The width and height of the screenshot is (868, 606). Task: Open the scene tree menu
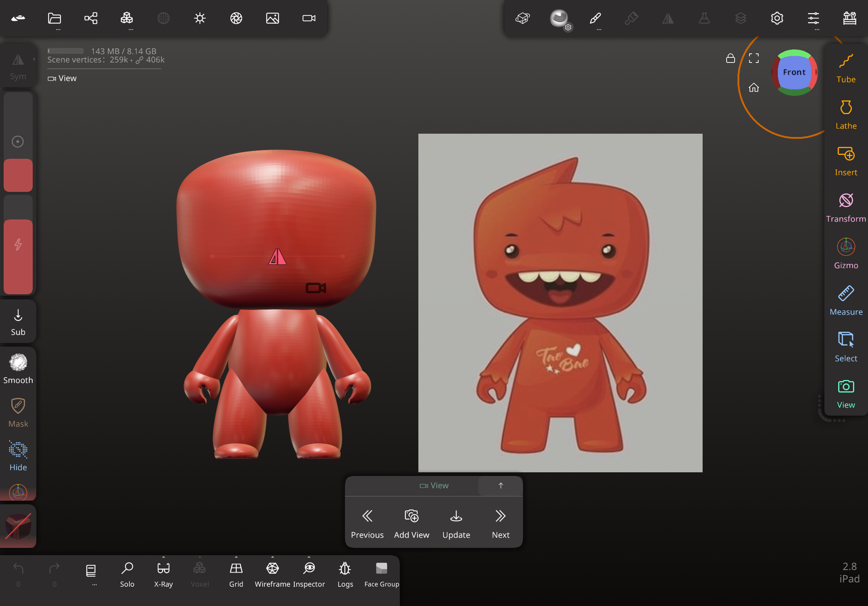point(91,18)
